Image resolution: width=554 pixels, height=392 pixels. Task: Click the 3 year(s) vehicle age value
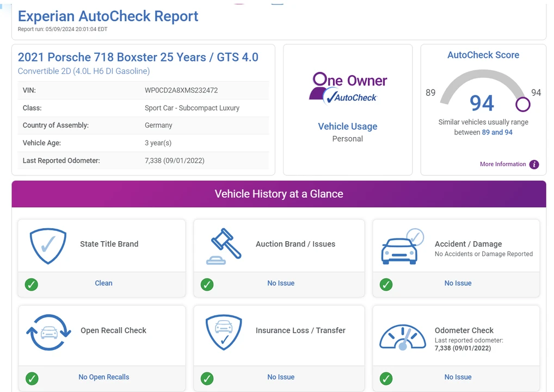158,143
